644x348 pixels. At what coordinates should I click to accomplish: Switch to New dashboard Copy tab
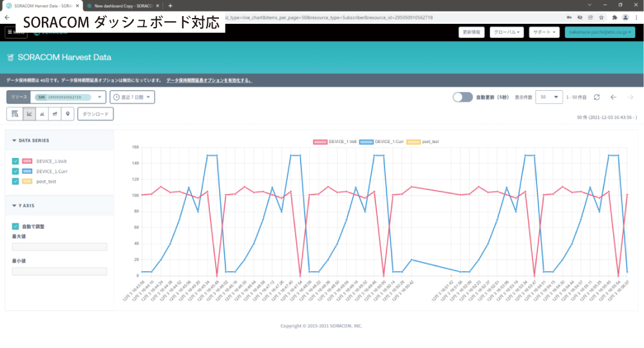point(123,6)
